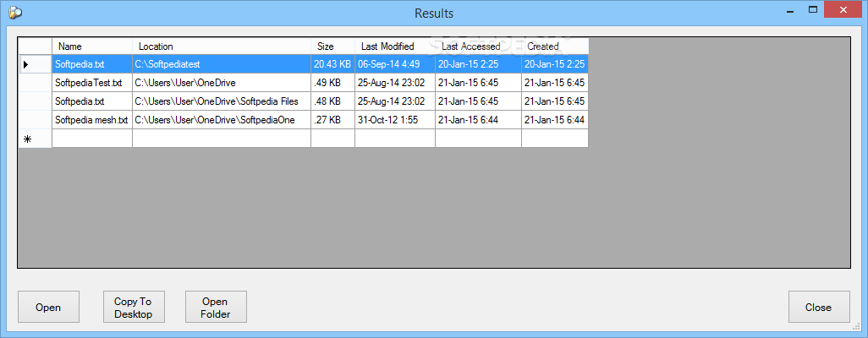Sort by Last Modified column header
868x338 pixels.
395,46
